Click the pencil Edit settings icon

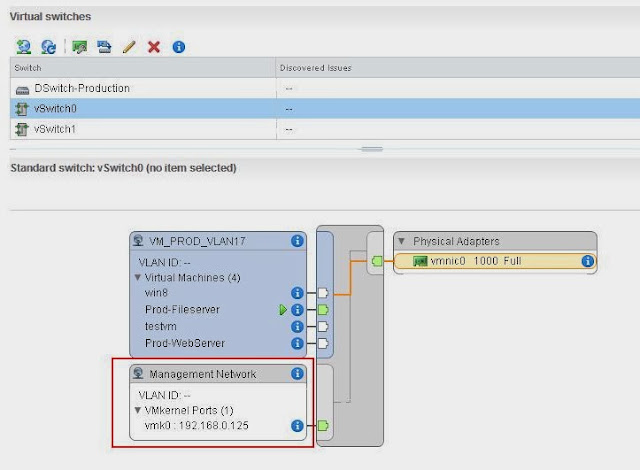click(129, 47)
